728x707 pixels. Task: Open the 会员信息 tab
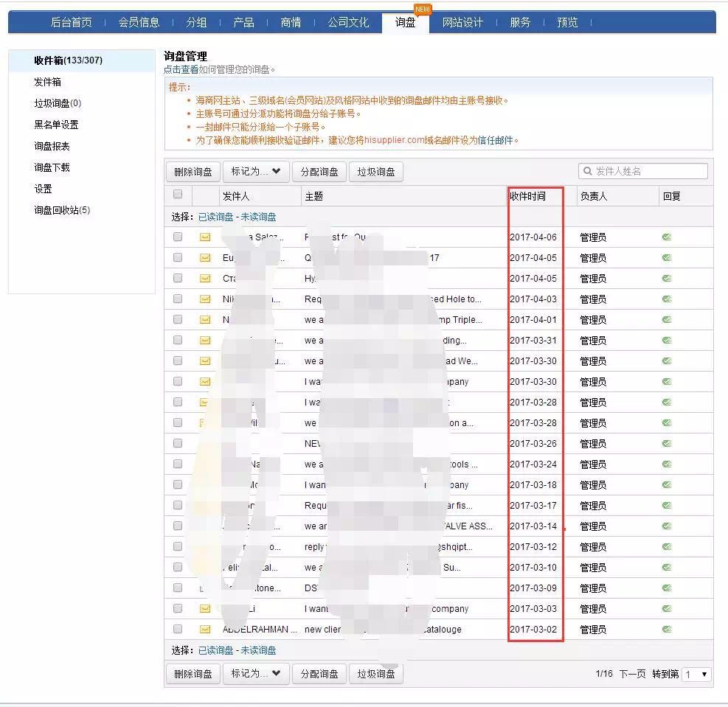139,22
